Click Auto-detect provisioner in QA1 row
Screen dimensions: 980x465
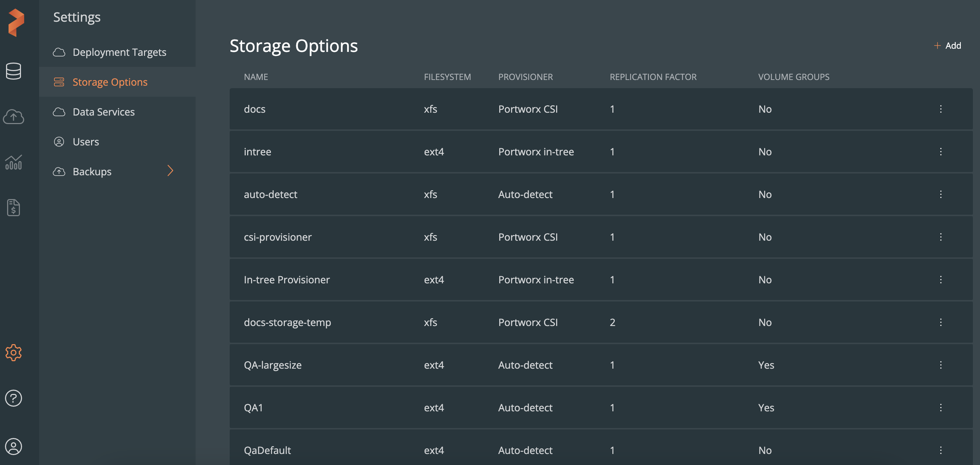(x=525, y=408)
